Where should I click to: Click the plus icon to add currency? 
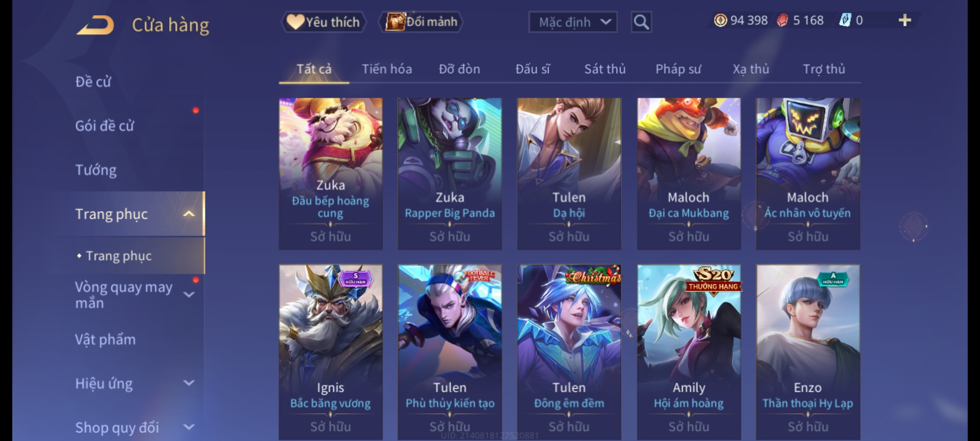(x=905, y=20)
